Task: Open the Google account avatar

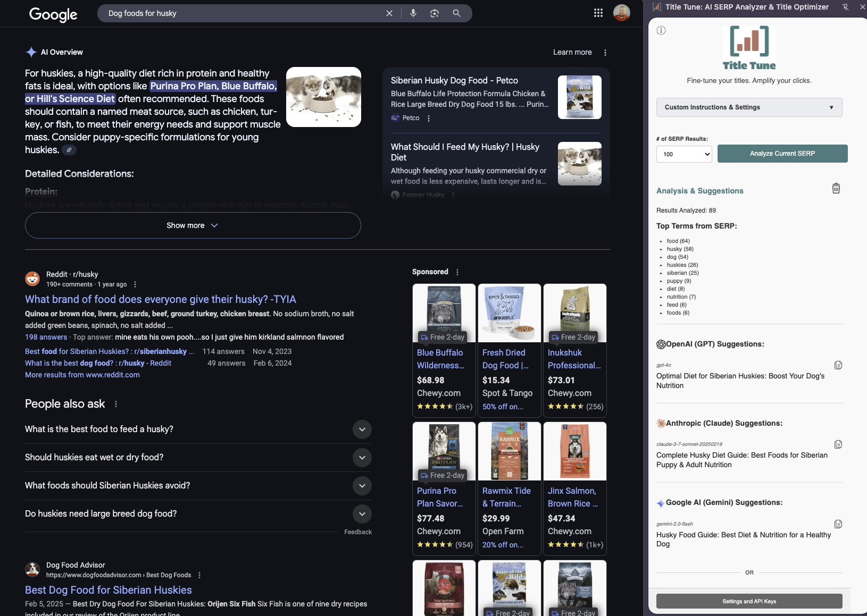Action: [x=622, y=13]
